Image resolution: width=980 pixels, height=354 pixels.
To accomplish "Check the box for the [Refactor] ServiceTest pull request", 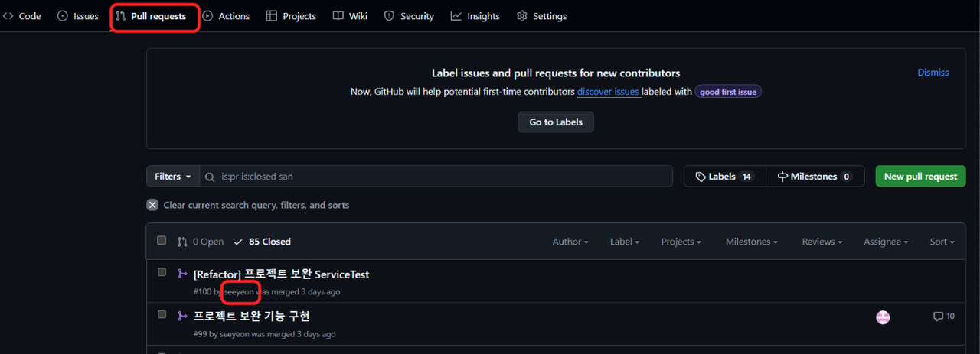I will tap(162, 272).
